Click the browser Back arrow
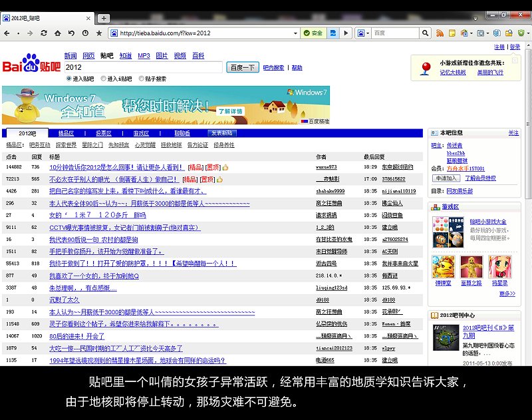The height and width of the screenshot is (420, 532). click(7, 33)
